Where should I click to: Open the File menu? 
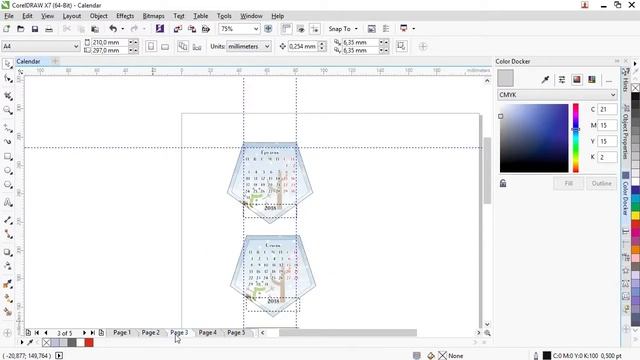9,16
